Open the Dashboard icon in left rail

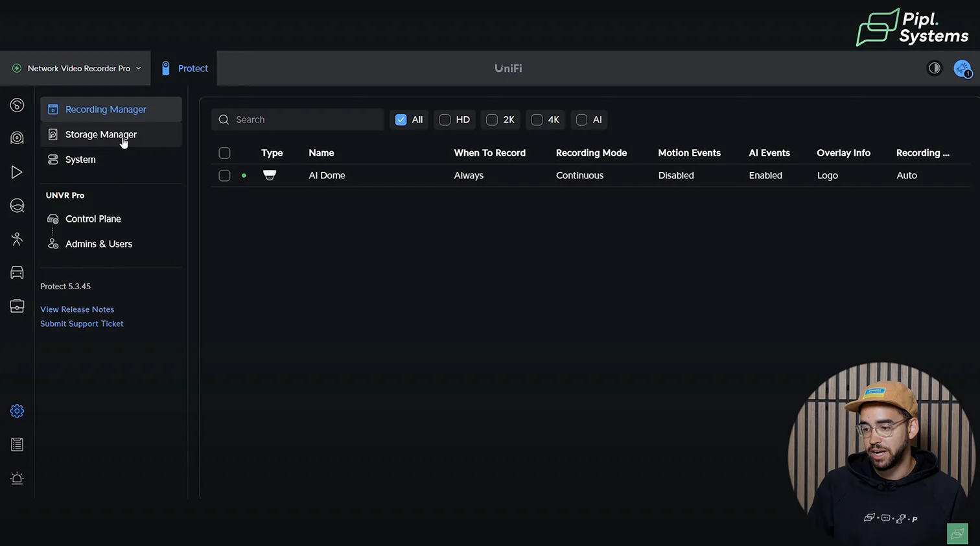(x=17, y=105)
